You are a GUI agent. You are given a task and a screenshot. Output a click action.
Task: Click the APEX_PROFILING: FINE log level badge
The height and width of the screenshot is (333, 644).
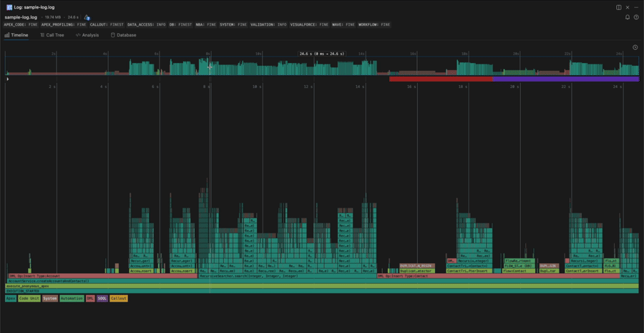[64, 24]
